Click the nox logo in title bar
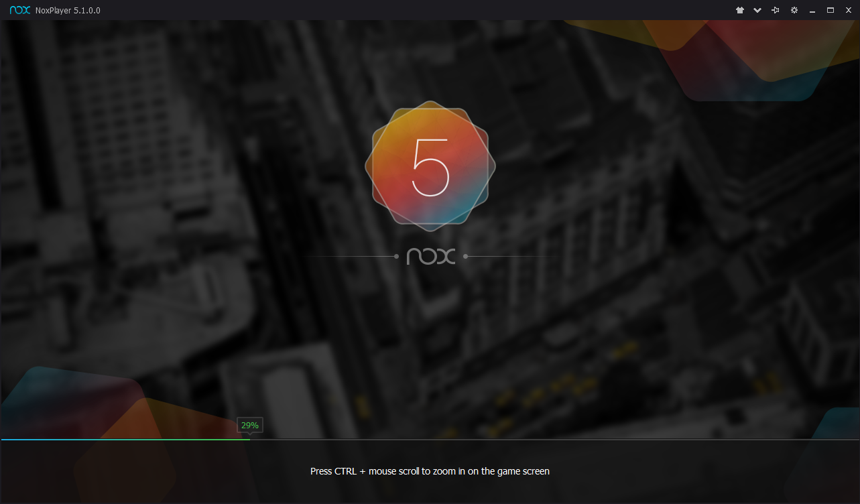This screenshot has width=860, height=504. click(x=20, y=11)
